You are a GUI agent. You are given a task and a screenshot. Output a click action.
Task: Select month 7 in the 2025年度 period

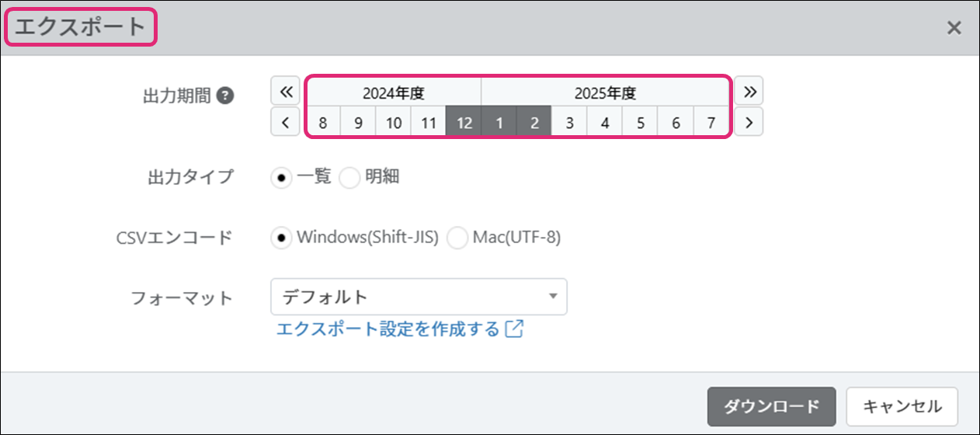[x=711, y=123]
